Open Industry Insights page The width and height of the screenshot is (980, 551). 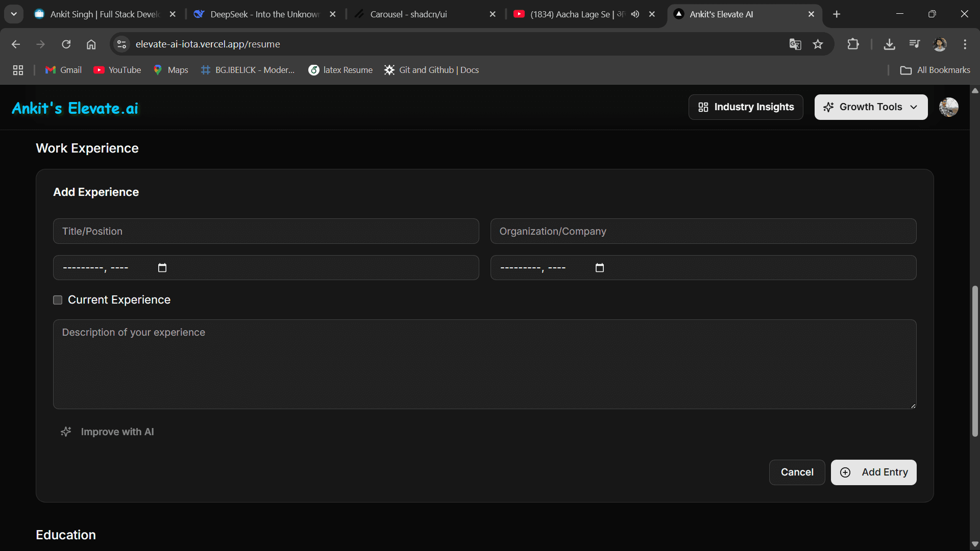(746, 107)
